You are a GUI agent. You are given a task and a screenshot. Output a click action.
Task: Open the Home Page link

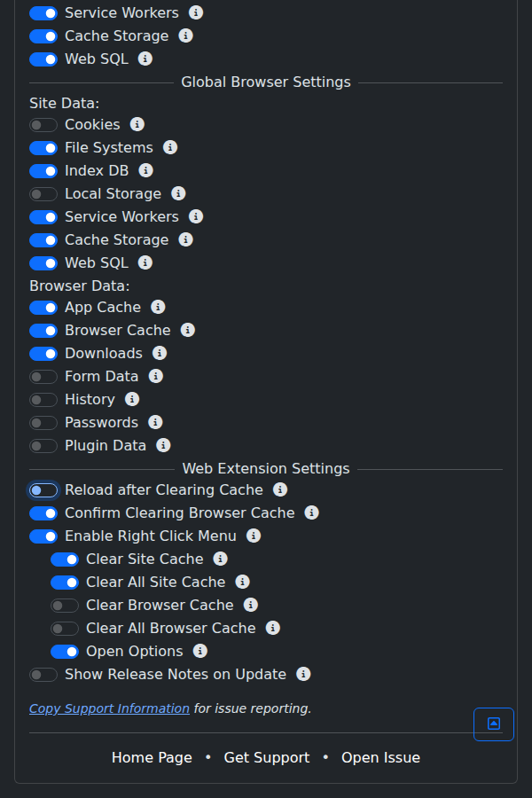click(x=151, y=757)
